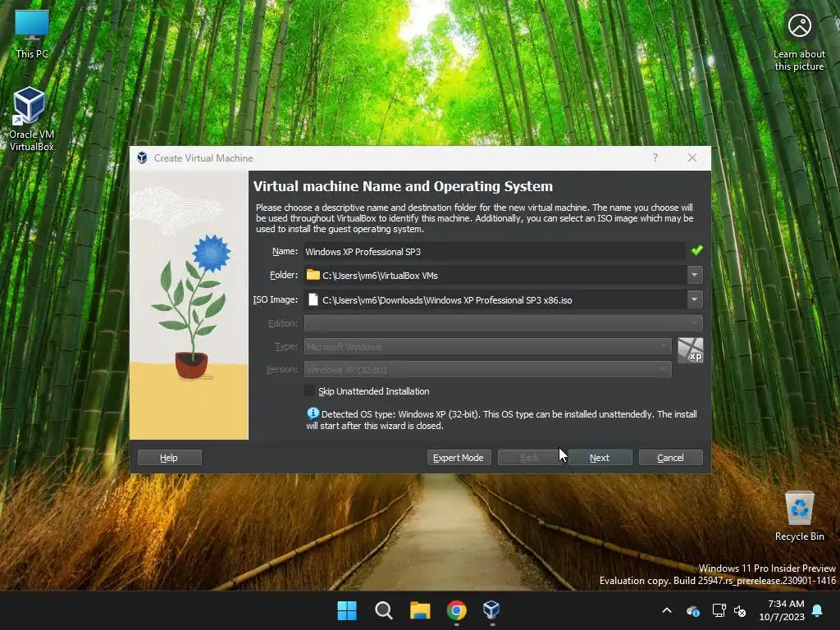This screenshot has width=840, height=630.
Task: Click the muted volume tray icon
Action: [x=740, y=610]
